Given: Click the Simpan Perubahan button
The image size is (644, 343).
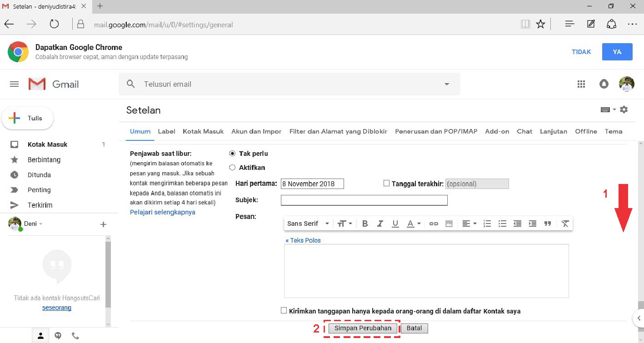Looking at the screenshot, I should point(363,328).
